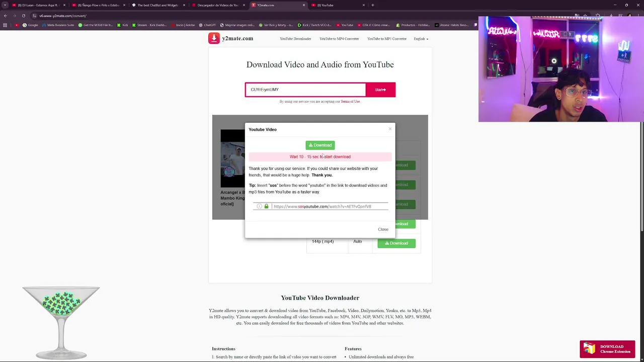
Task: Click the Arcangel video thumbnail
Action: tap(232, 158)
